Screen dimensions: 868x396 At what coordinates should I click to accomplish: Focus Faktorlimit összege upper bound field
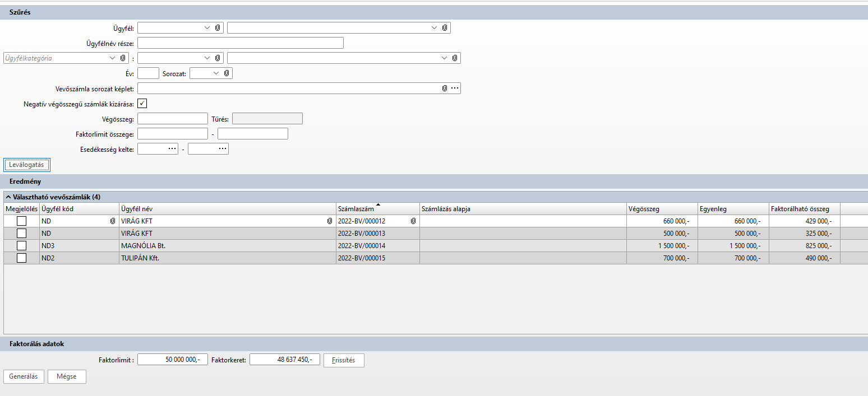pos(253,133)
